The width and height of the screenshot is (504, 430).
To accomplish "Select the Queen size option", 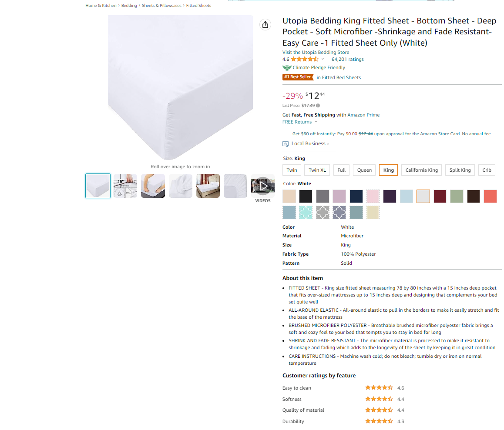I will point(364,170).
